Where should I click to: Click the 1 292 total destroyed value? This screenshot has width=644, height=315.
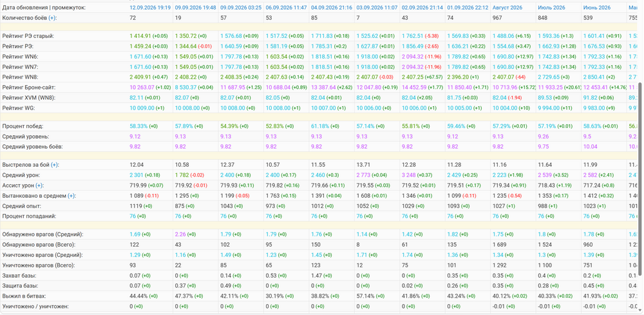click(498, 265)
